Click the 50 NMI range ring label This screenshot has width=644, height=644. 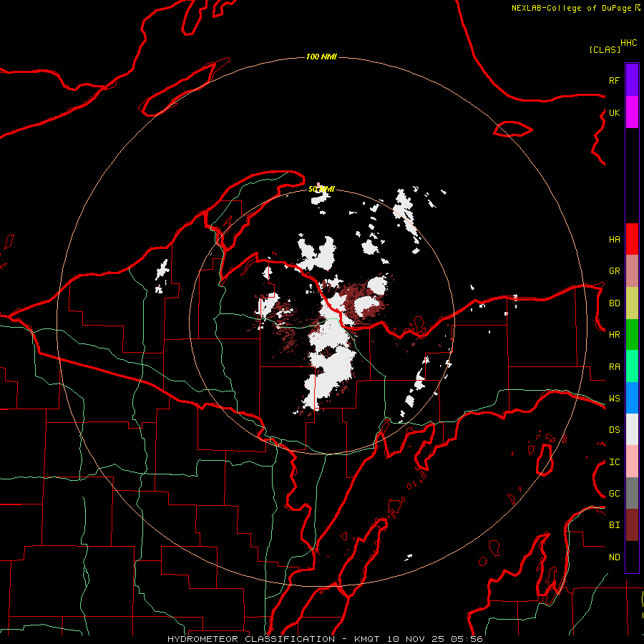(321, 189)
